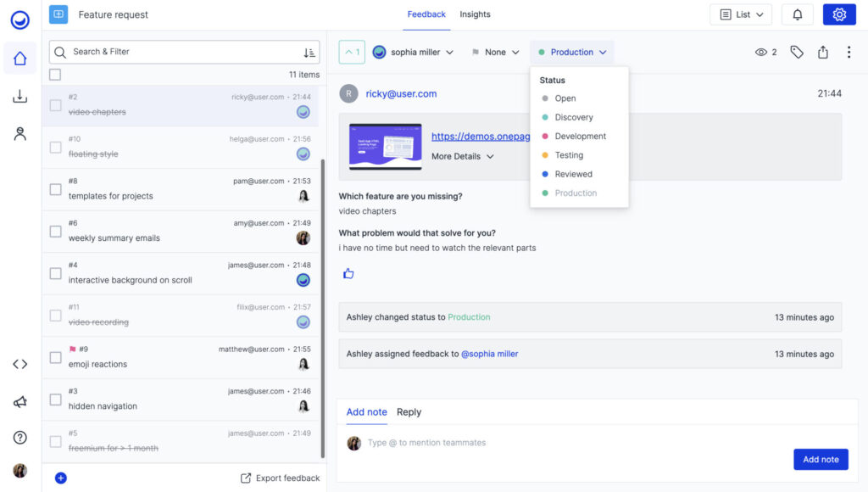This screenshot has height=492, width=868.
Task: Switch to the Insights tab
Action: [x=475, y=14]
